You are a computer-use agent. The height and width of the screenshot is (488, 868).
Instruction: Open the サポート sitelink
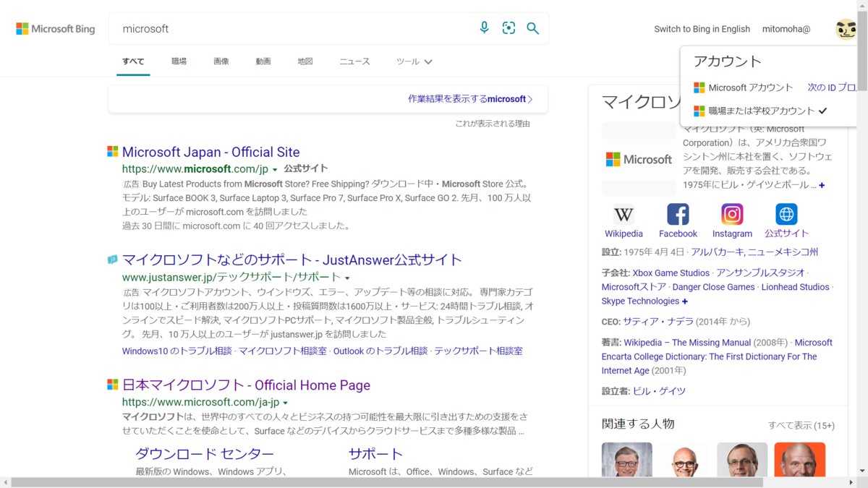pyautogui.click(x=375, y=454)
